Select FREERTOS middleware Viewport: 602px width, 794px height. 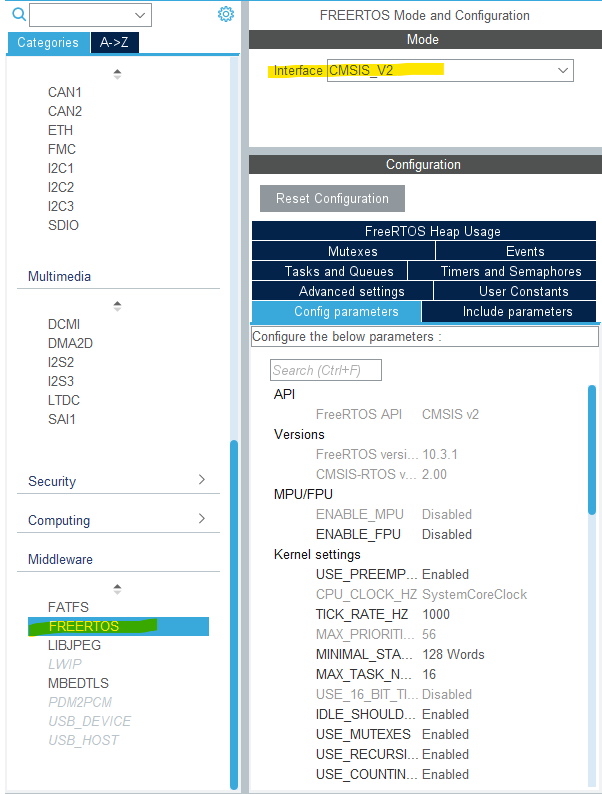click(118, 626)
